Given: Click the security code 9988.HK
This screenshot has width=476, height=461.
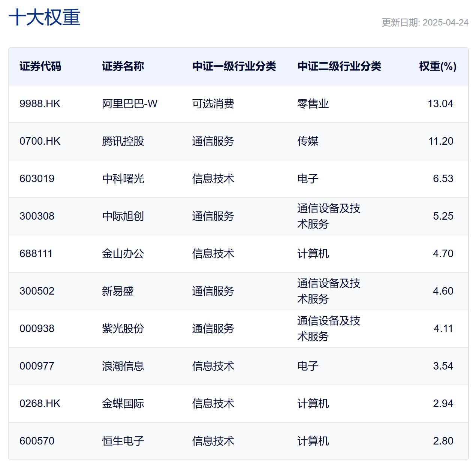Looking at the screenshot, I should 40,104.
